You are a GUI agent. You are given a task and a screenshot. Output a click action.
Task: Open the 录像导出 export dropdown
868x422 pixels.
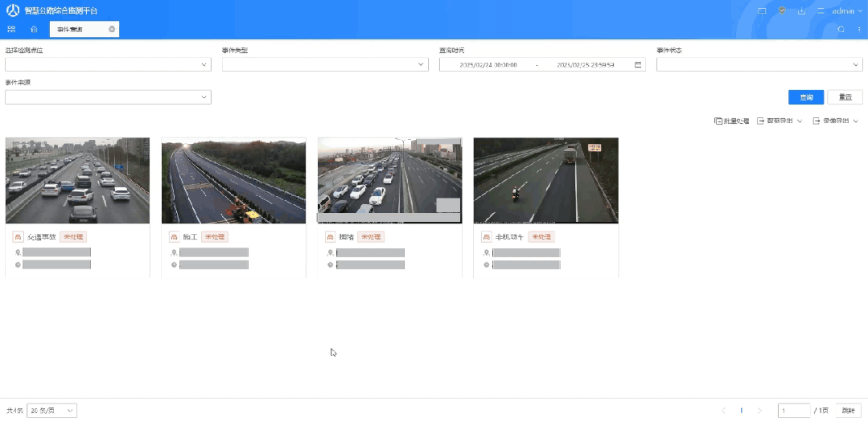click(x=836, y=121)
